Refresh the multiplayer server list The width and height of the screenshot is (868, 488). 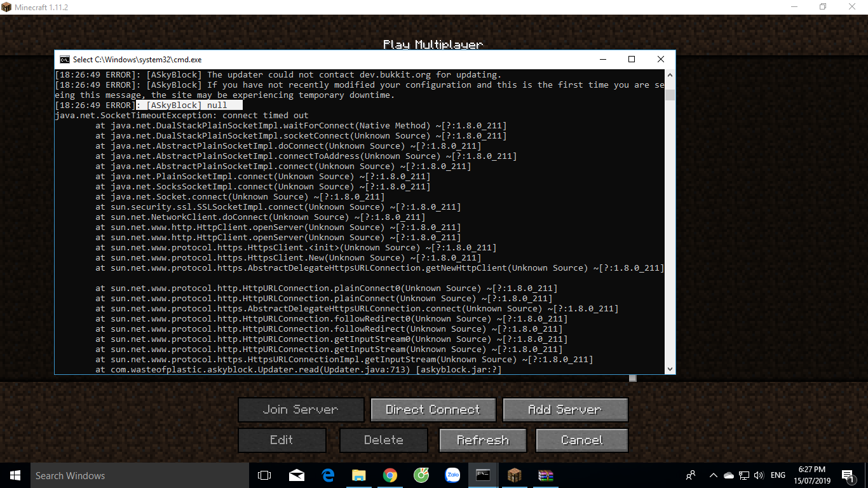(482, 440)
